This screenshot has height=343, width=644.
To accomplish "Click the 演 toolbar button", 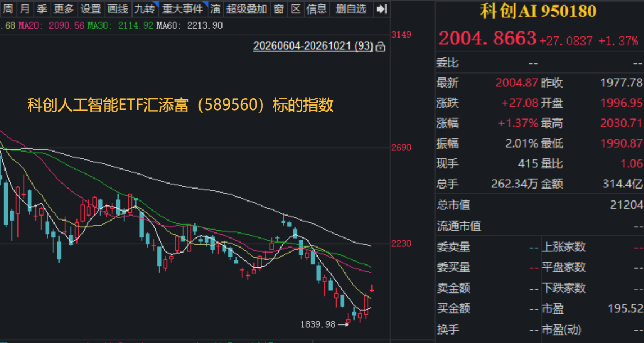I will tap(216, 8).
